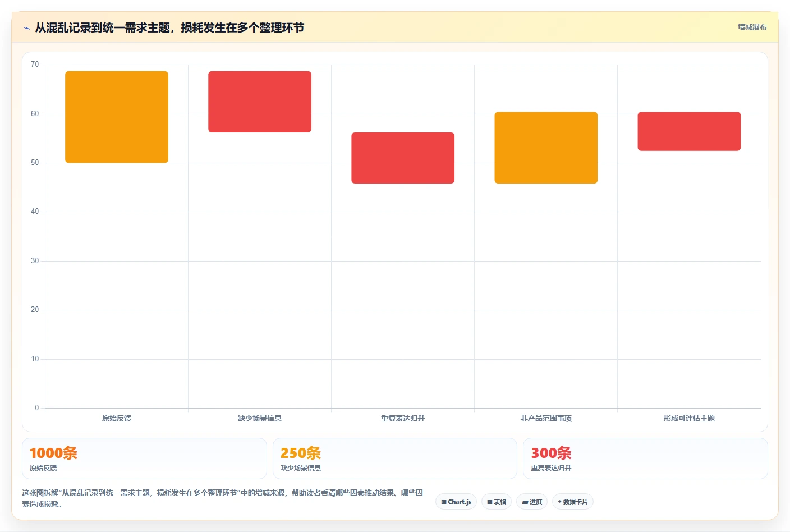Select the 数据卡片 tag
The height and width of the screenshot is (532, 790).
click(x=573, y=502)
